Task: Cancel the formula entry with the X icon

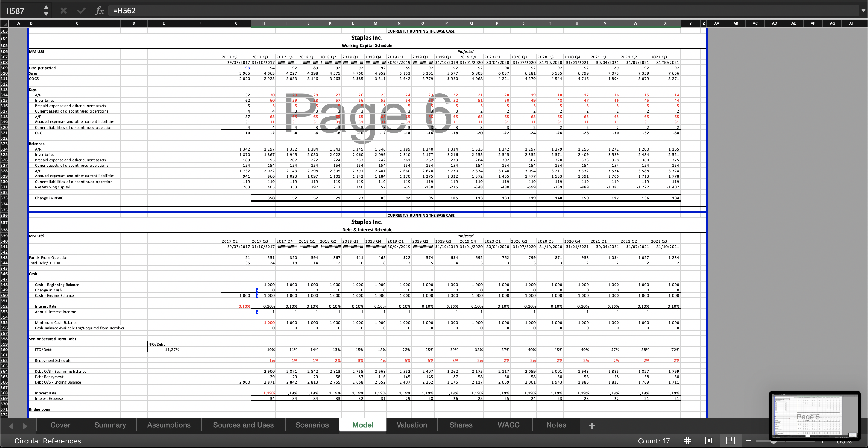Action: click(x=63, y=11)
